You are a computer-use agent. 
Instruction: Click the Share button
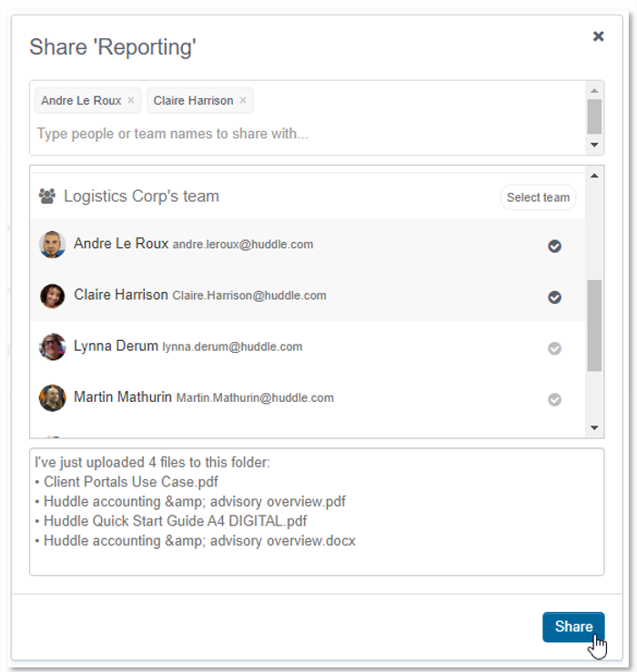[x=573, y=627]
